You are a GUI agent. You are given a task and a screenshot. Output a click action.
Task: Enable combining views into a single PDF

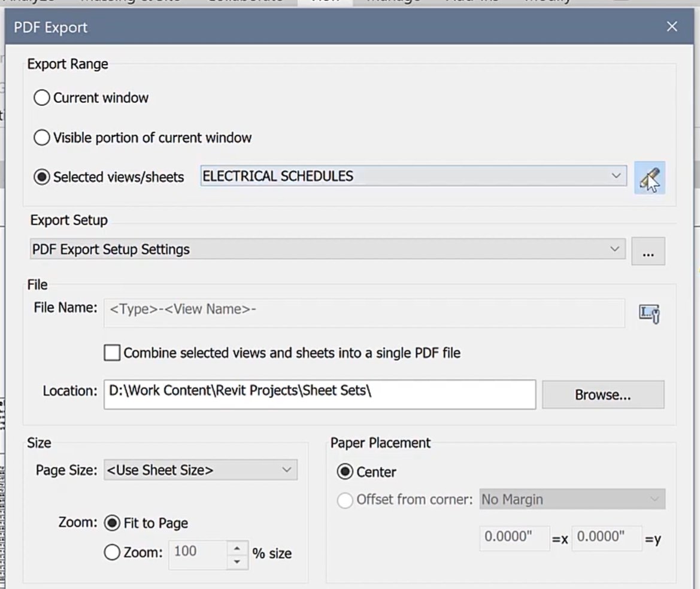coord(112,353)
